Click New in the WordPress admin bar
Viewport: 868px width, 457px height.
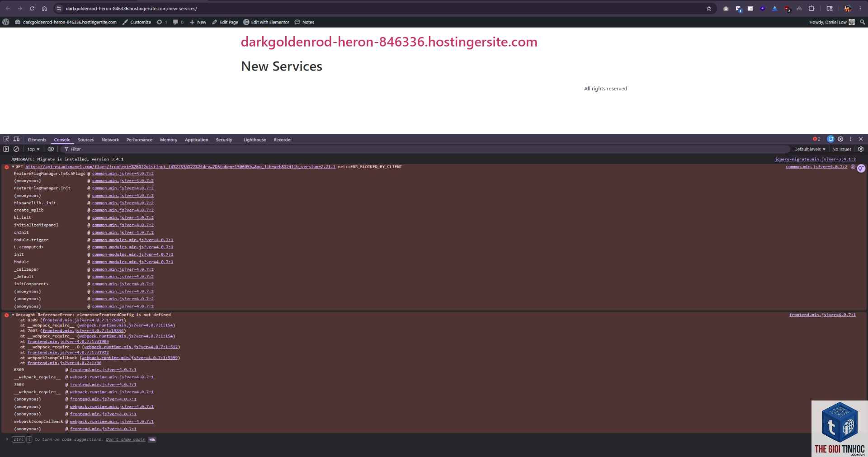click(198, 22)
